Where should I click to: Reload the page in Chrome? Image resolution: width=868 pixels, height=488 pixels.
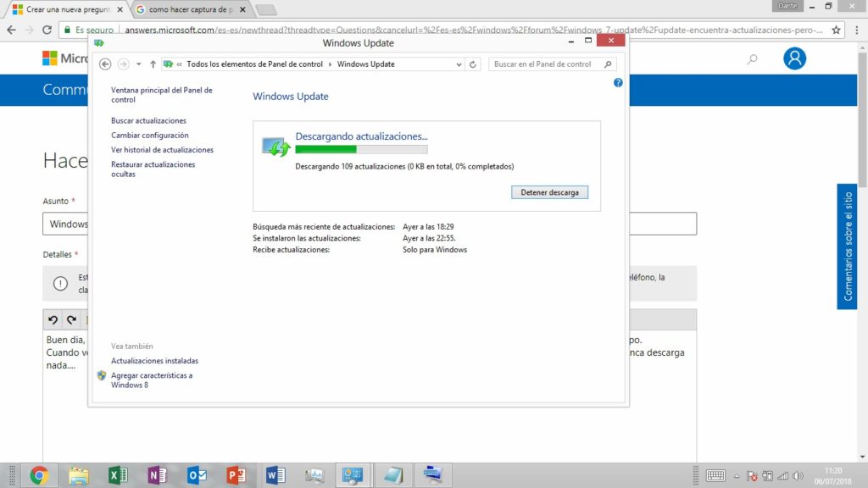coord(47,30)
